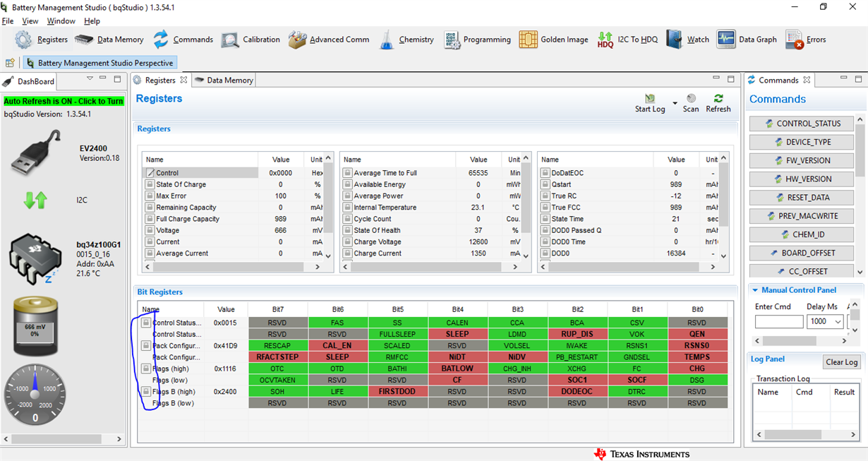Image resolution: width=868 pixels, height=461 pixels.
Task: Send the DEVICE_TYPE command
Action: tap(801, 142)
